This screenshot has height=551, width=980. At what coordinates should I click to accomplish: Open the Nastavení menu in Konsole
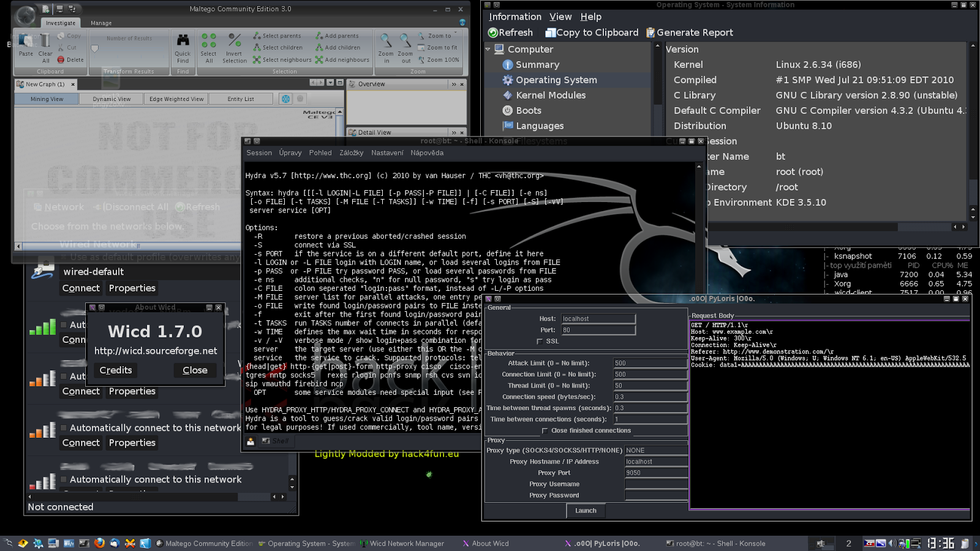coord(387,152)
